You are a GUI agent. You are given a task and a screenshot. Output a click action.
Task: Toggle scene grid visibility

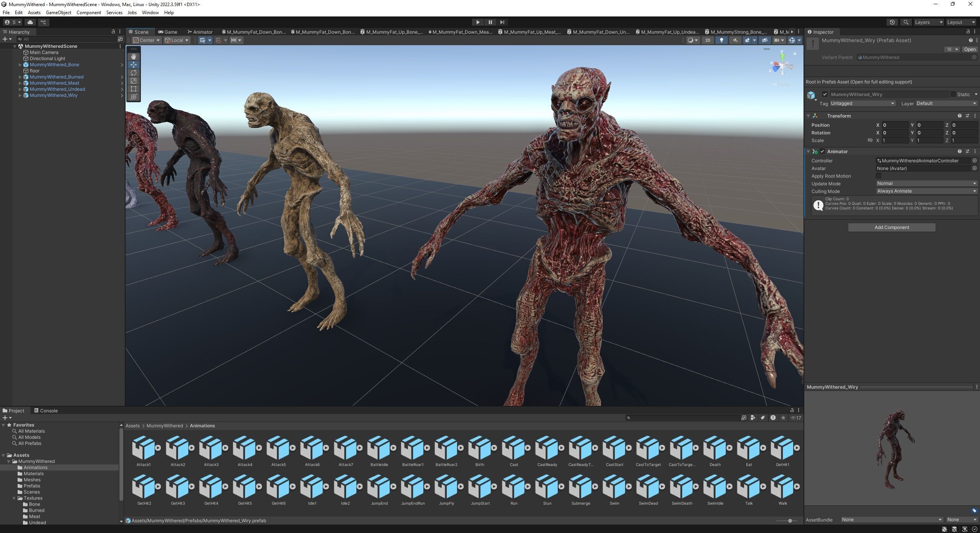point(203,40)
